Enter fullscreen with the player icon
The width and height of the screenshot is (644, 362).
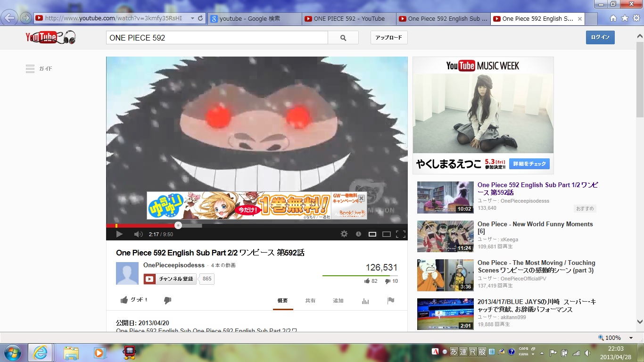click(401, 234)
